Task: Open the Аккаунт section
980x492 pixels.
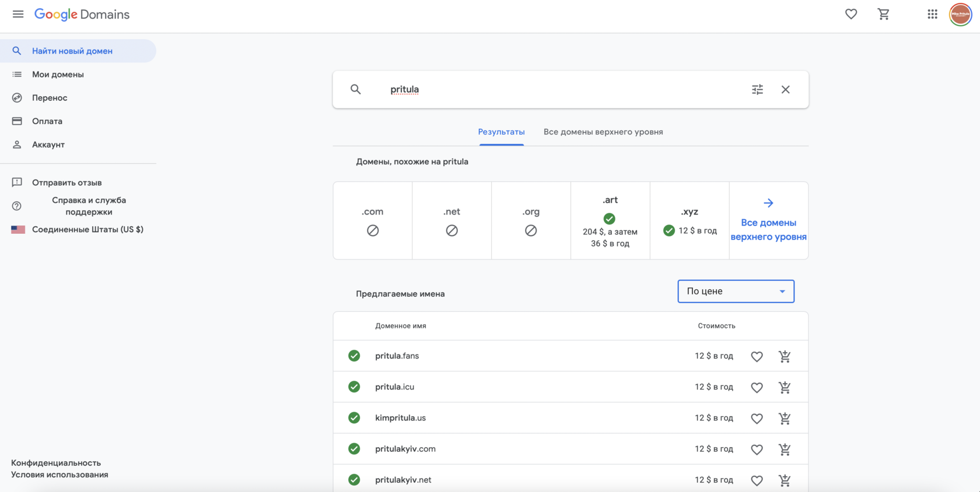Action: (78, 144)
